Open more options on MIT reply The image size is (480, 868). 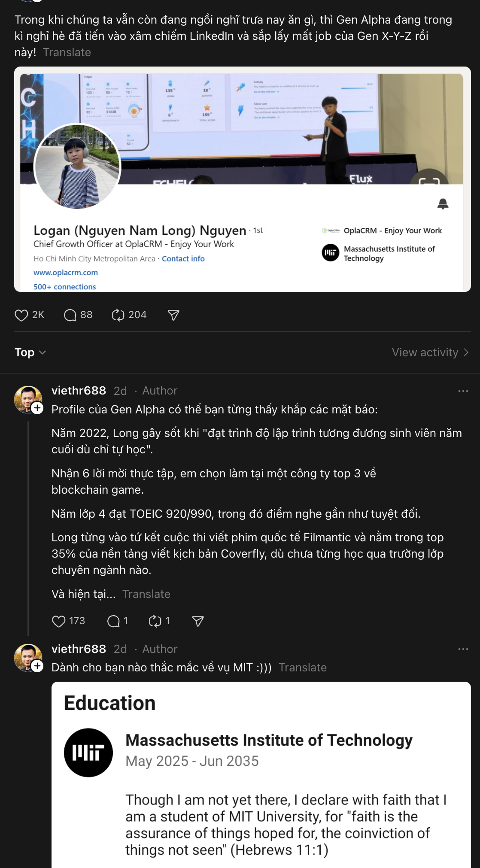pyautogui.click(x=463, y=649)
